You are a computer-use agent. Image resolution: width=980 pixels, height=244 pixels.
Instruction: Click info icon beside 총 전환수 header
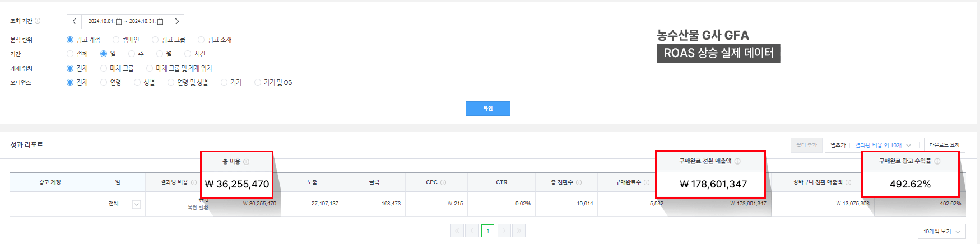(x=579, y=182)
